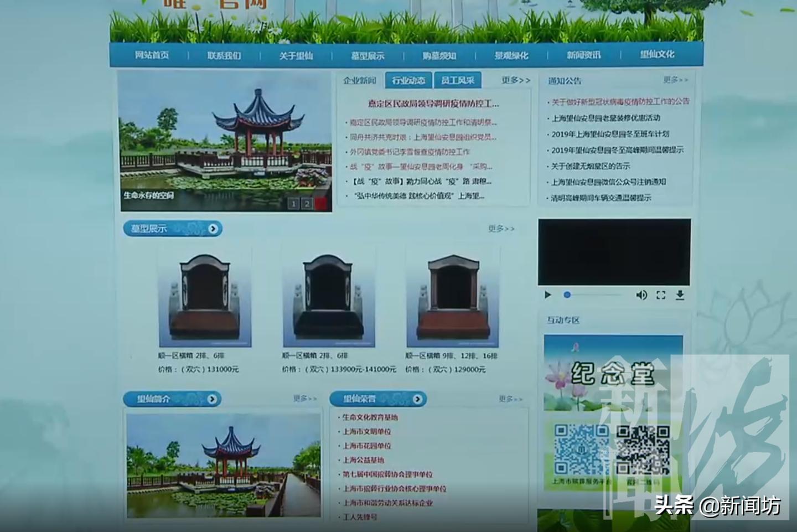Click the arrow icon next to 望仙荣誉
The height and width of the screenshot is (532, 797).
coord(418,398)
